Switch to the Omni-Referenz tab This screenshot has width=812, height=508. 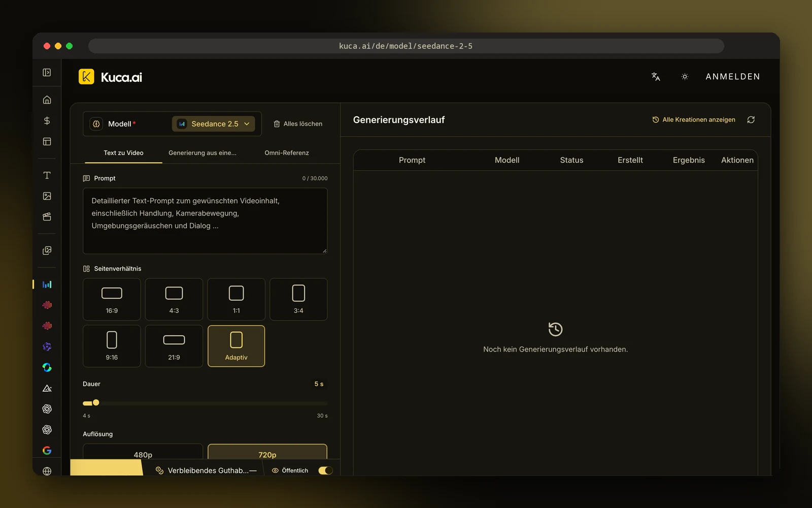pos(287,153)
